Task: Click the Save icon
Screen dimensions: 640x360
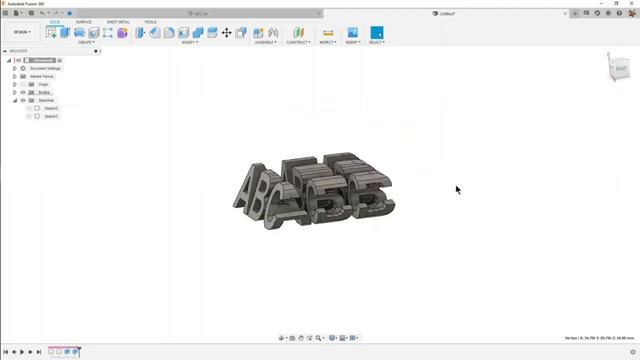Action: pos(31,13)
